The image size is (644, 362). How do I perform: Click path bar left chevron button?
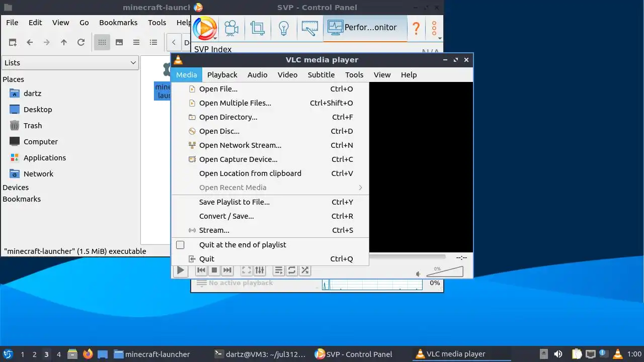coord(174,43)
